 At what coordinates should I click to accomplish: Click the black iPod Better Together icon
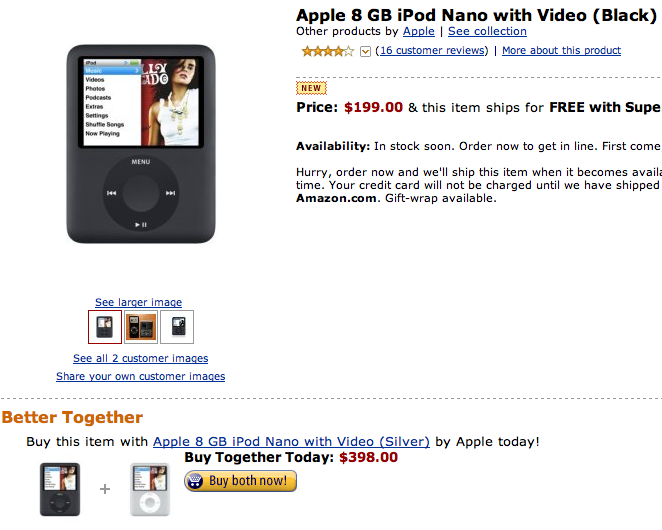(60, 489)
